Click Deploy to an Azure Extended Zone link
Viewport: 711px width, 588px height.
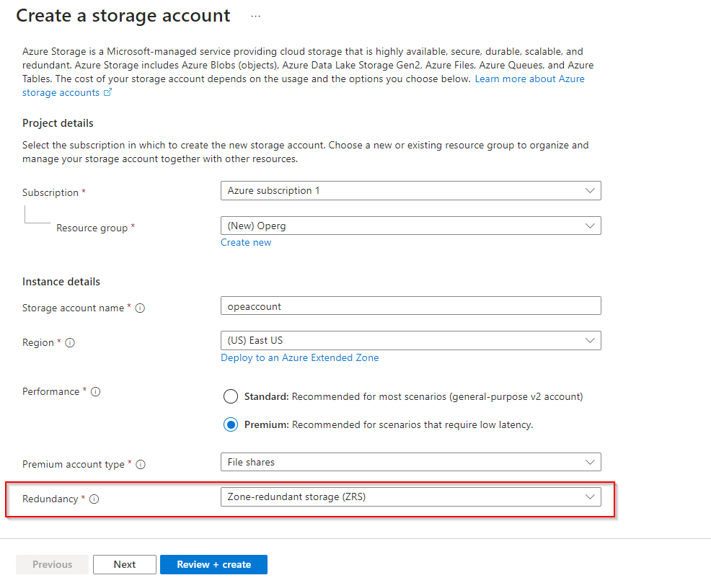click(x=299, y=358)
